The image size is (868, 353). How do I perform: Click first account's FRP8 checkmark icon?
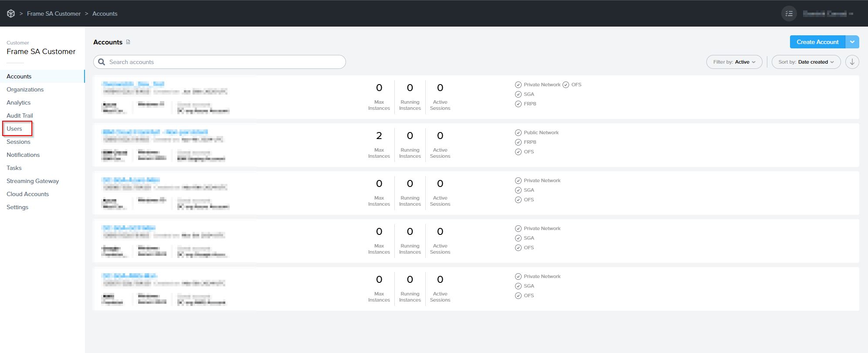518,104
